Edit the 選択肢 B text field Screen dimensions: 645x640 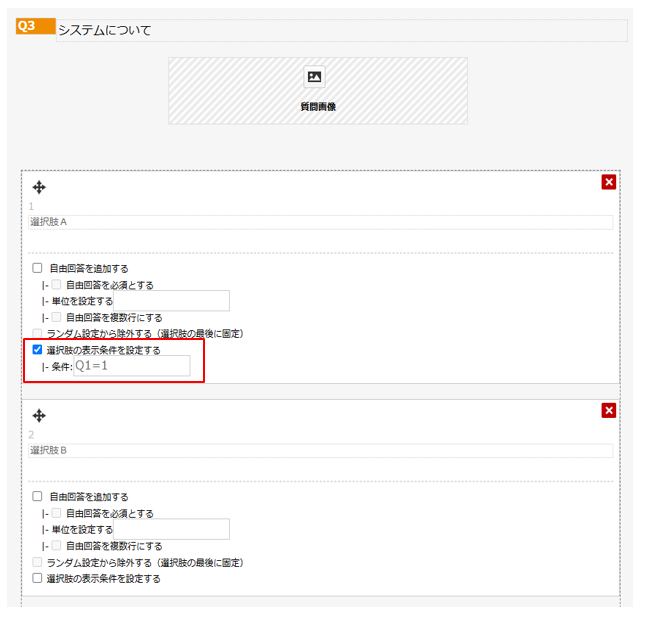(x=320, y=450)
